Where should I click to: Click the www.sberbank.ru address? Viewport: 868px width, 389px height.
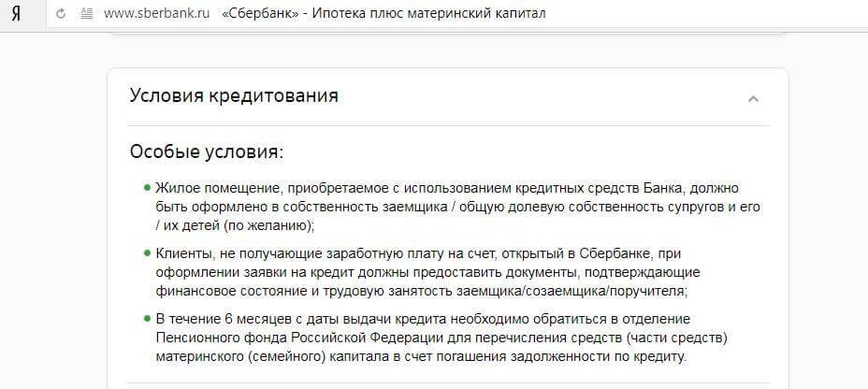tap(156, 14)
